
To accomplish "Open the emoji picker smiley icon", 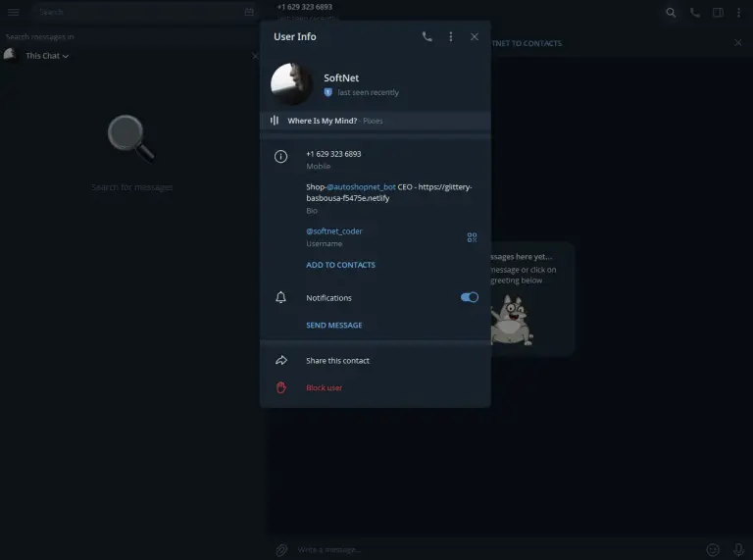I will pos(713,549).
